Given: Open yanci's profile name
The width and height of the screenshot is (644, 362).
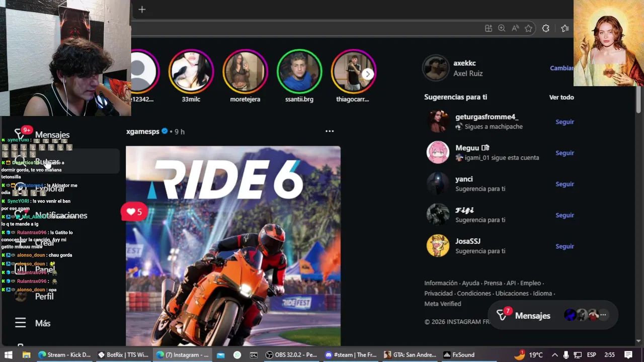Looking at the screenshot, I should tap(464, 179).
